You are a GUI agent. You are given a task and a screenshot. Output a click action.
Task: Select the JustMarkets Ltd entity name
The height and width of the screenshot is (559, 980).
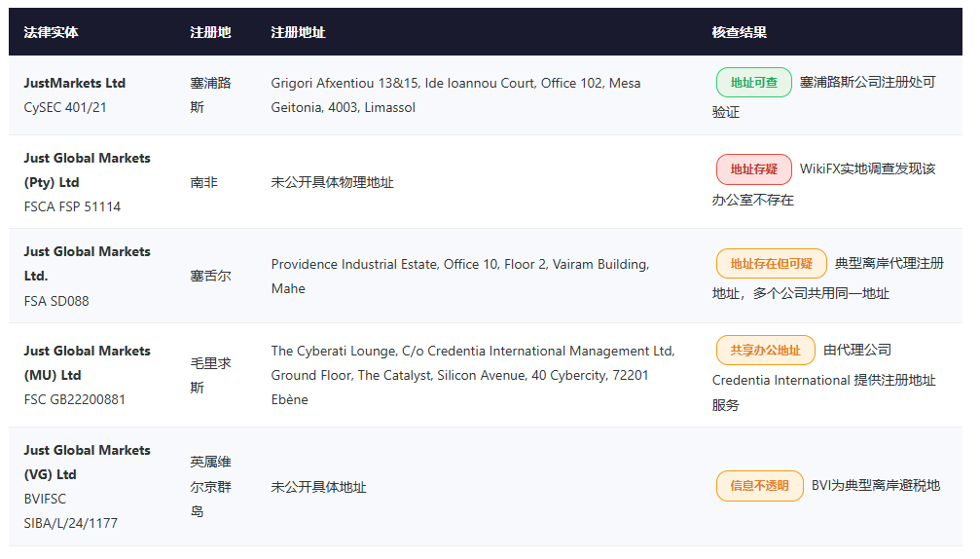(x=74, y=83)
